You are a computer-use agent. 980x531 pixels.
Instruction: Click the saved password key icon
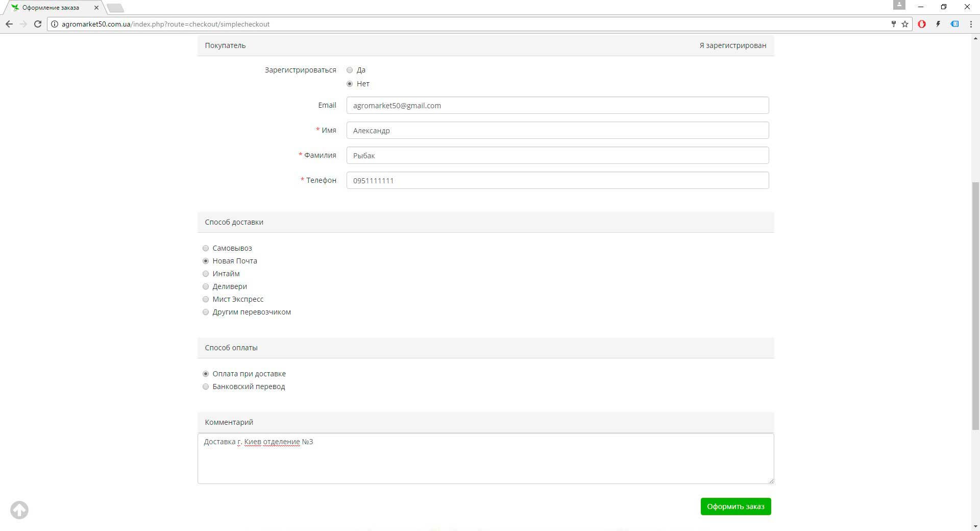pos(893,24)
